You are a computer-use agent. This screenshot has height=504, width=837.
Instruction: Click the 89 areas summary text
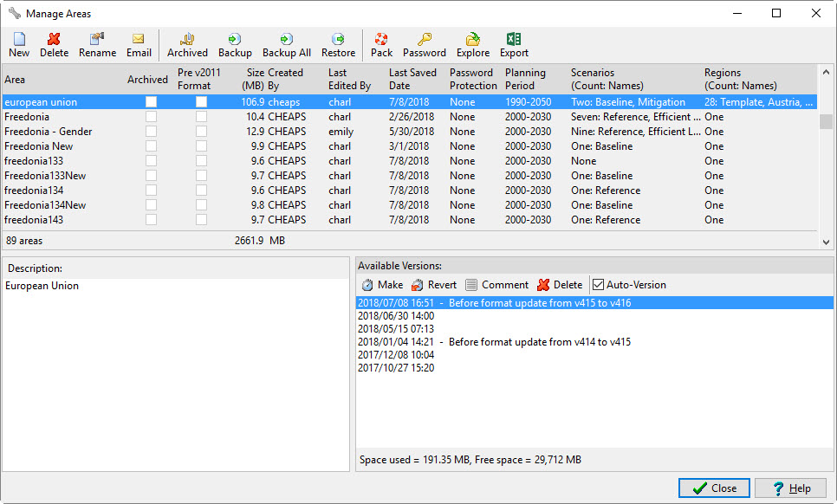[x=24, y=241]
